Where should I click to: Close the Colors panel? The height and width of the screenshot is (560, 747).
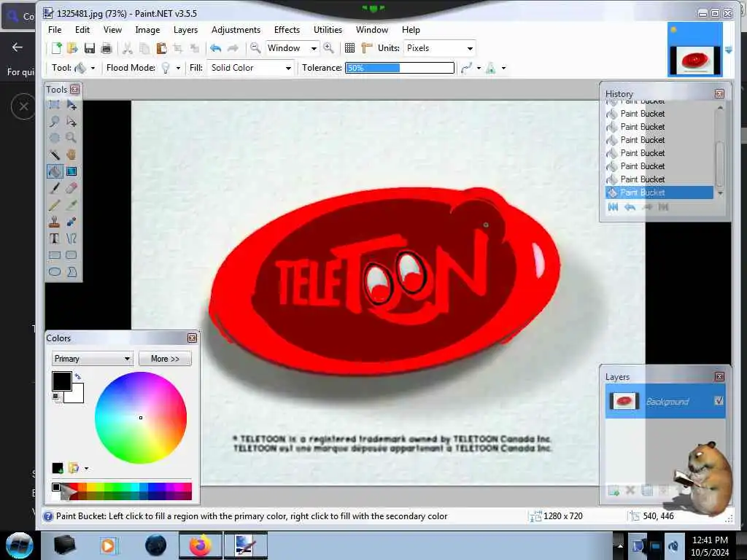pos(192,338)
